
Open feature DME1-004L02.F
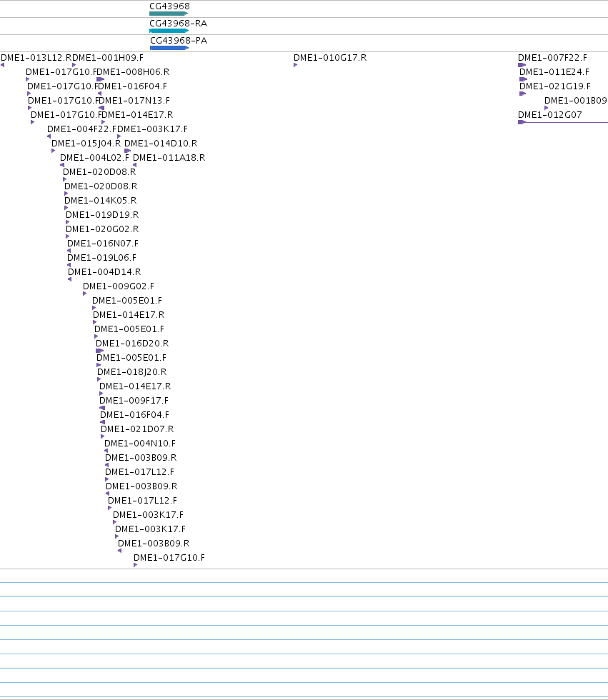point(94,158)
